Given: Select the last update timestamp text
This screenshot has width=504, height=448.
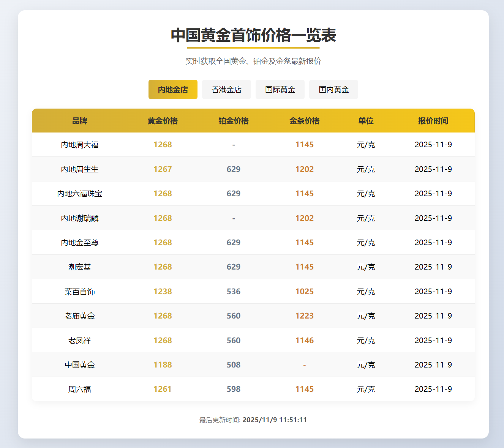Looking at the screenshot, I should [252, 420].
